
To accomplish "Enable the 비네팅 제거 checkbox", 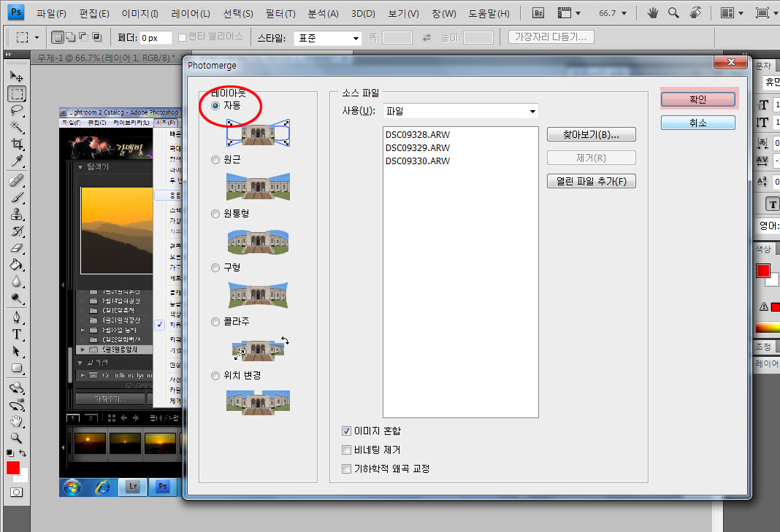I will (x=347, y=450).
